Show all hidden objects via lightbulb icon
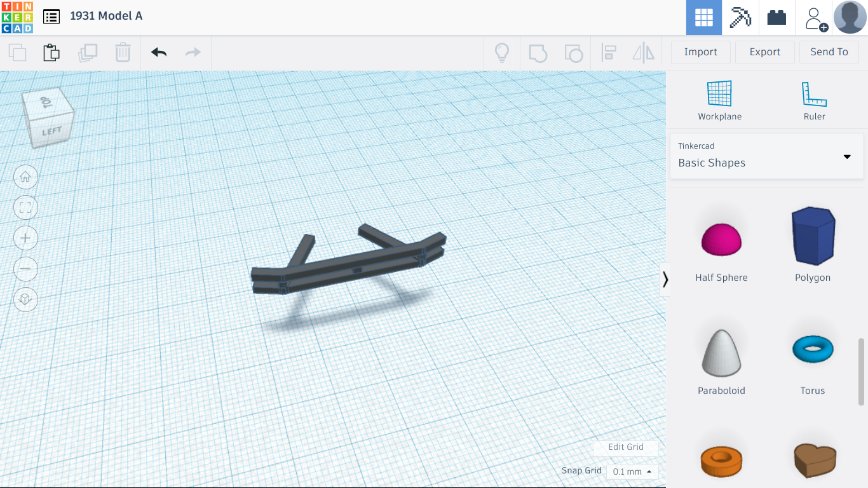 502,53
